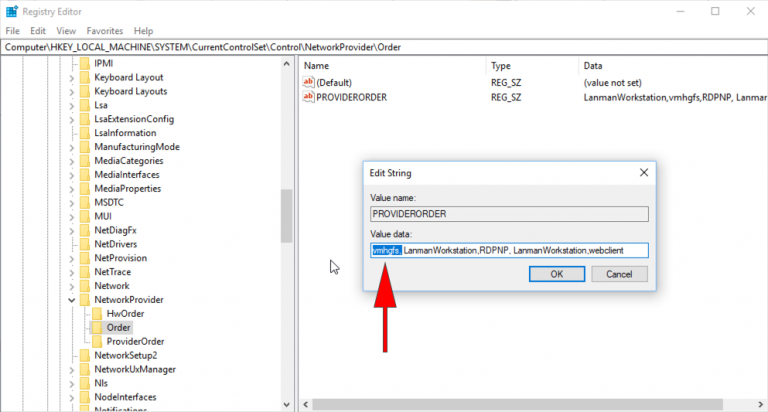Click the values pane scroll left arrow
Image resolution: width=768 pixels, height=412 pixels.
click(x=306, y=405)
